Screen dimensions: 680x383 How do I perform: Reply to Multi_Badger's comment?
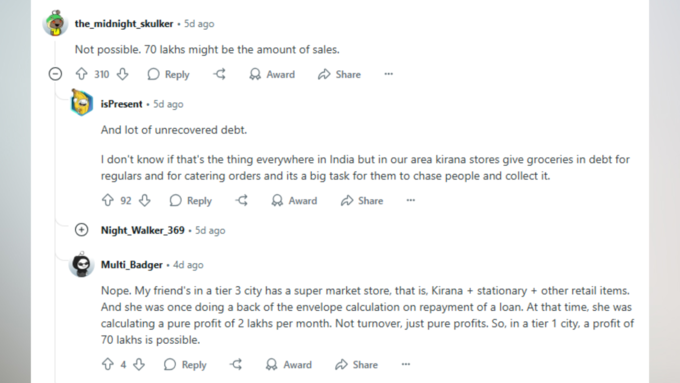(185, 364)
